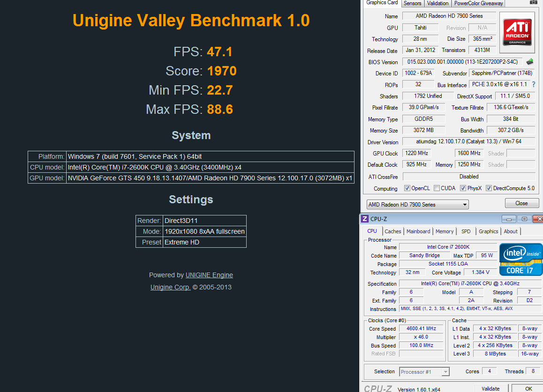
Task: Open the AMD Radeon HD 7900 Series dropdown
Action: click(417, 205)
